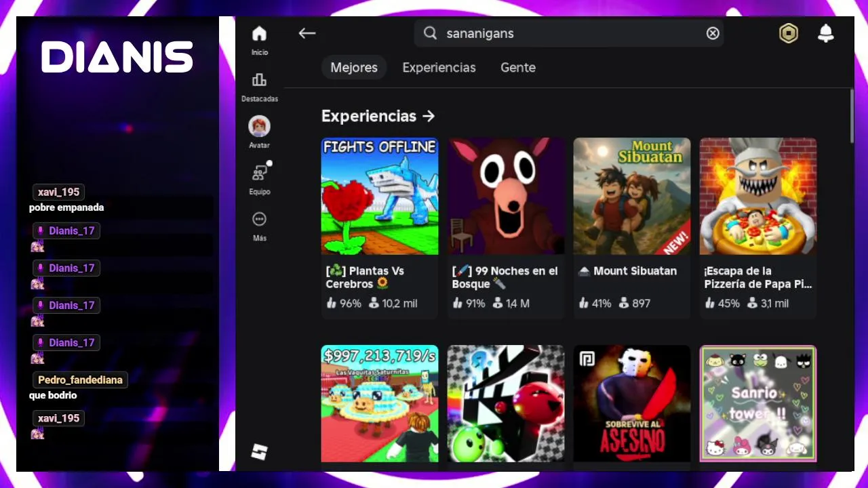Switch to the Experiencias tab

pyautogui.click(x=439, y=68)
